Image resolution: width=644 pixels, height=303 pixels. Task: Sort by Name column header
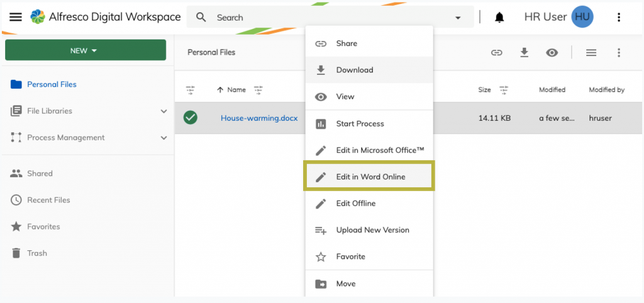click(x=236, y=90)
